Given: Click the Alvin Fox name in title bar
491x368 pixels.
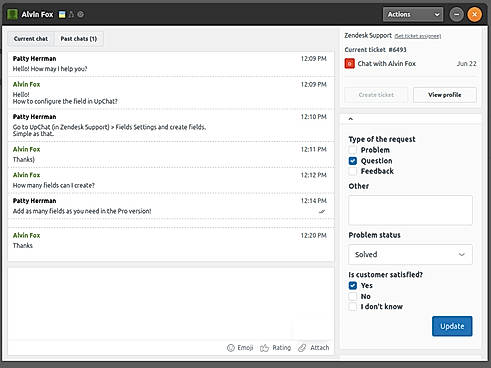Looking at the screenshot, I should click(x=37, y=14).
